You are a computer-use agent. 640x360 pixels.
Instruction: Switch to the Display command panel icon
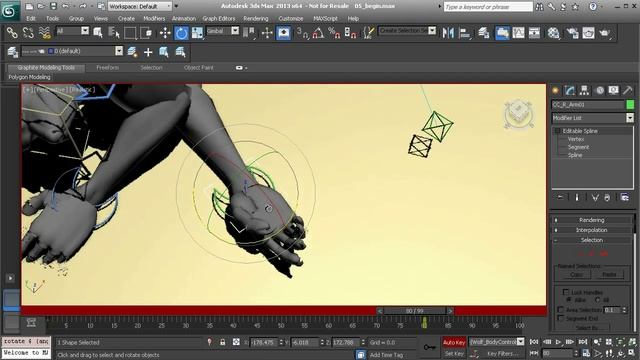[613, 91]
